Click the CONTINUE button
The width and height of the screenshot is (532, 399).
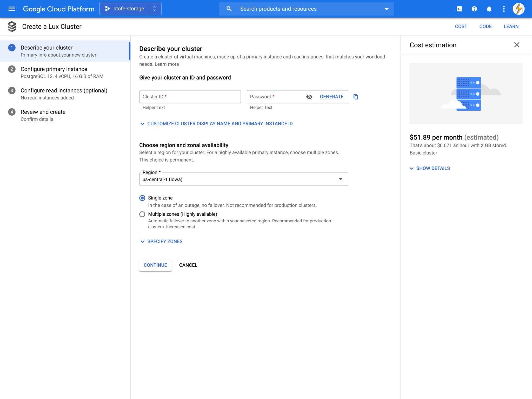click(x=155, y=265)
